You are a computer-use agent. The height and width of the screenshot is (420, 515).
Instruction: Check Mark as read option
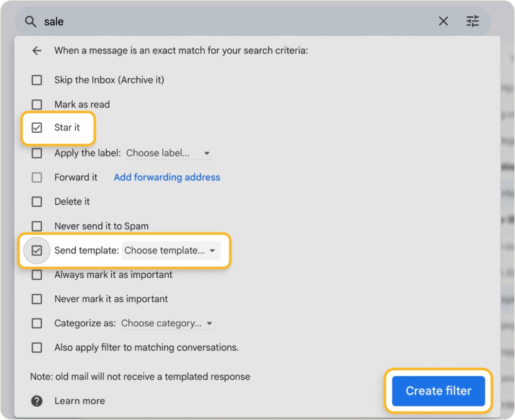[x=36, y=104]
